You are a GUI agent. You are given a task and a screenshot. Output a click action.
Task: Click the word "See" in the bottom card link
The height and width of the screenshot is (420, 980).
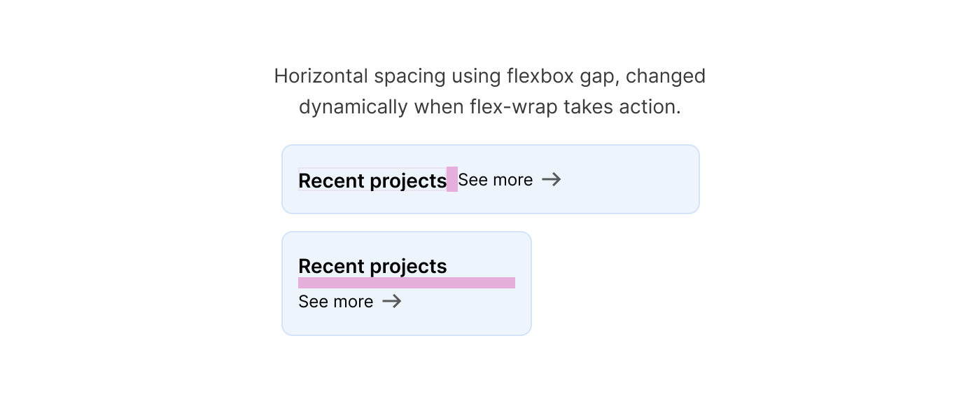pos(313,302)
